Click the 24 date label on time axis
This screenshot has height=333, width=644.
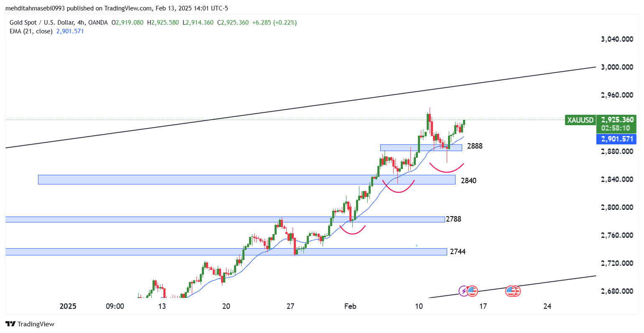547,306
